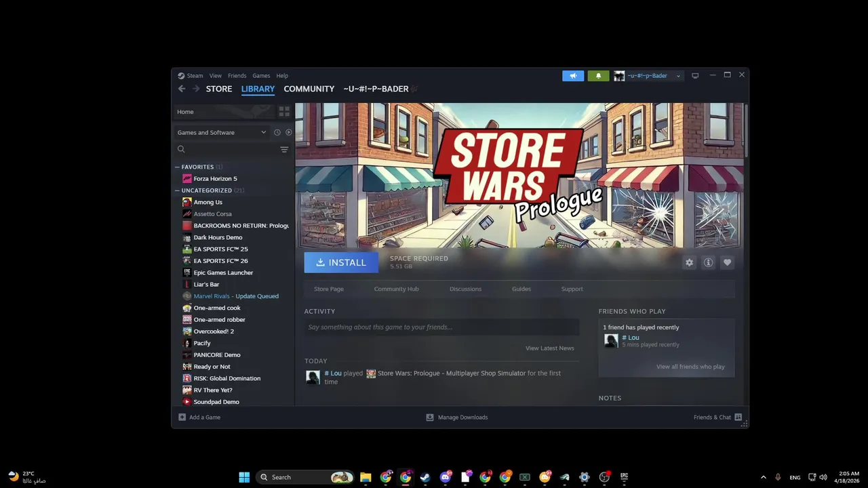Open the Store Page link
The width and height of the screenshot is (868, 488).
[x=329, y=289]
